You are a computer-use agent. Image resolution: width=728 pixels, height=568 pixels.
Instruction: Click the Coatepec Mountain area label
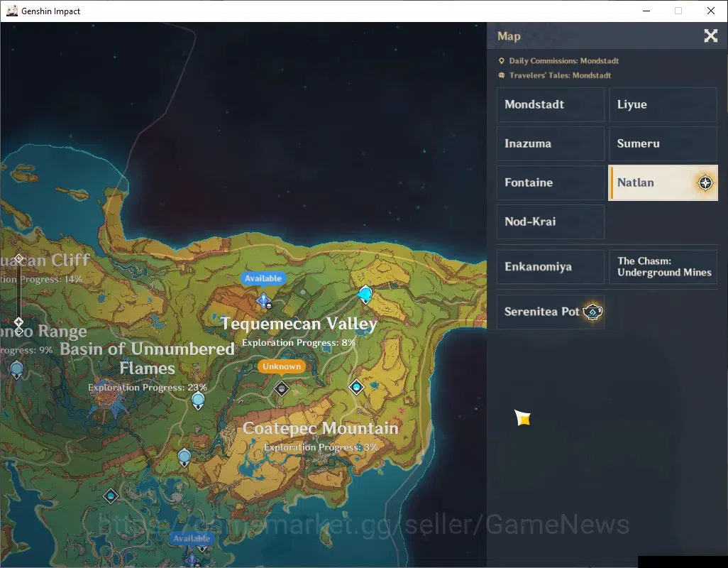click(320, 428)
